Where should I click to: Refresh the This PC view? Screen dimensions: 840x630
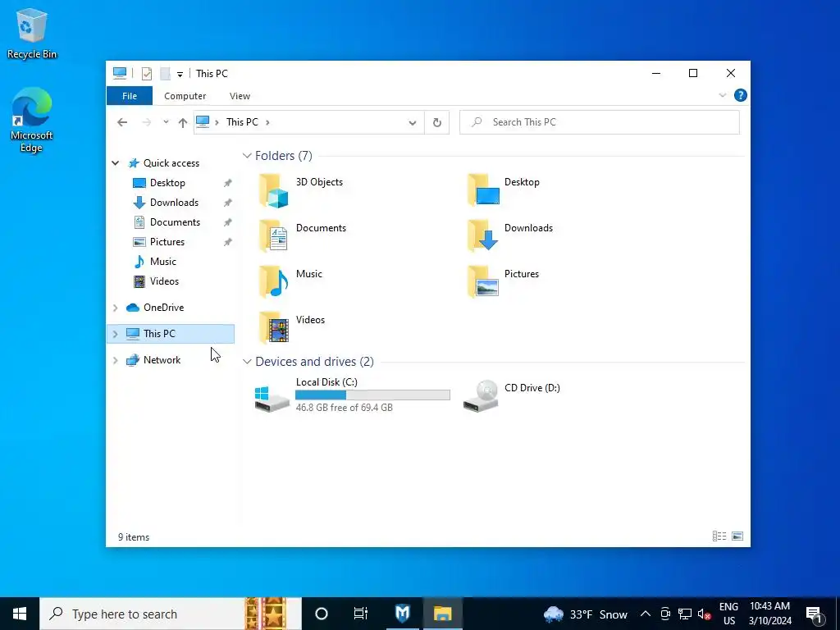click(437, 123)
